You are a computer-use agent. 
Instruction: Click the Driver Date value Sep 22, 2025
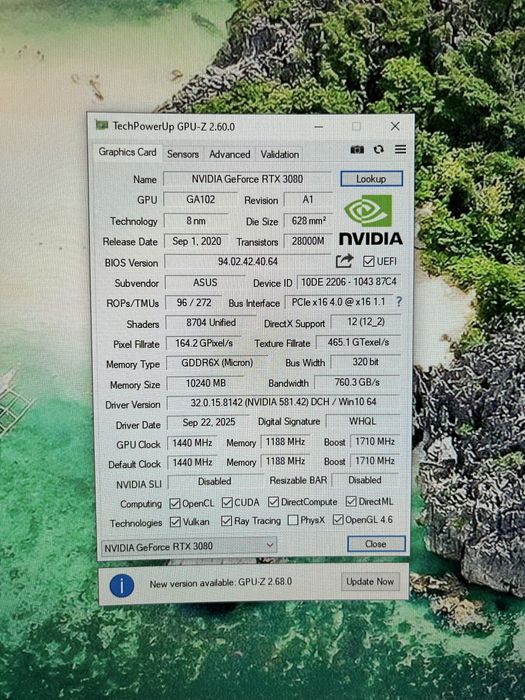coord(208,422)
